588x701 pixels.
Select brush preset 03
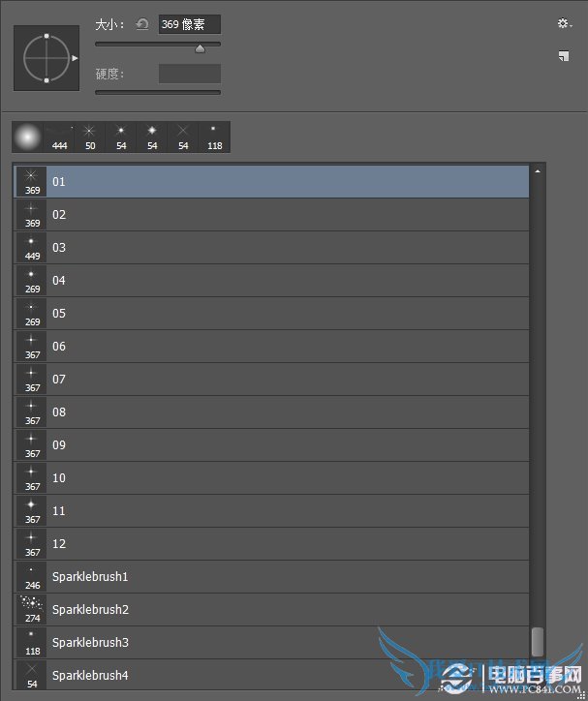(272, 247)
